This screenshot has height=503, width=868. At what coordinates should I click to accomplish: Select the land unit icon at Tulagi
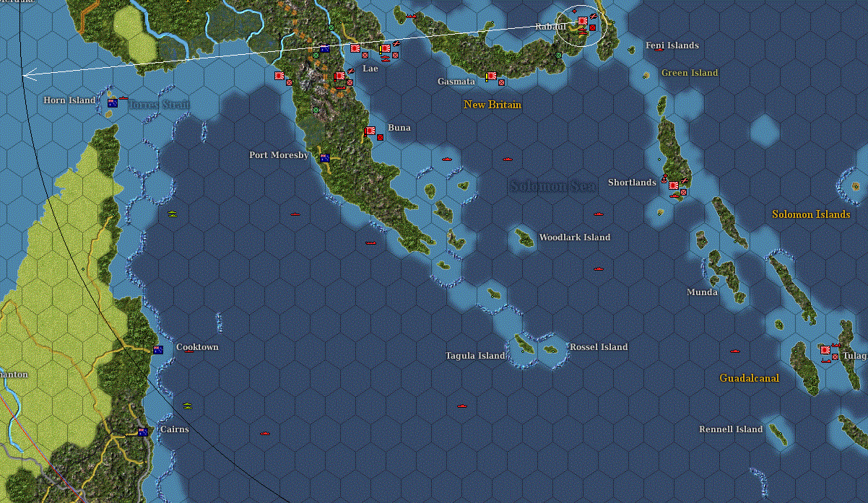point(836,357)
